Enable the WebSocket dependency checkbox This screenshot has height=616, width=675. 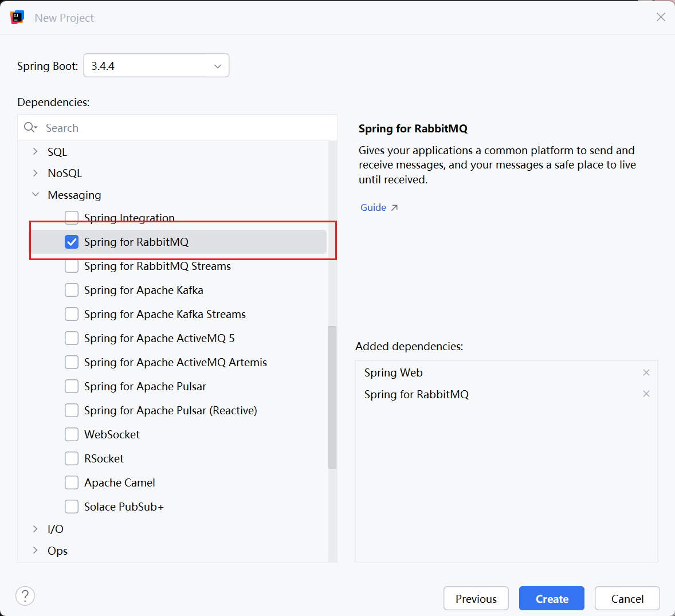[72, 435]
